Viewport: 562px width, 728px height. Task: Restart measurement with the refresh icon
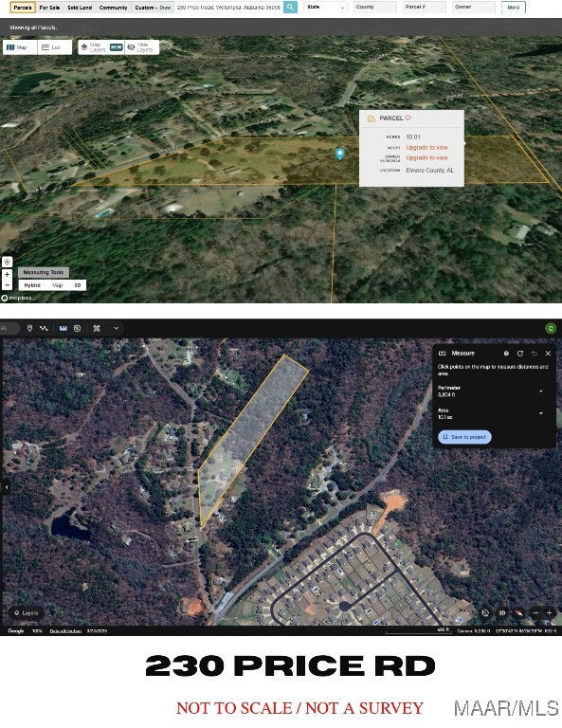pos(520,354)
